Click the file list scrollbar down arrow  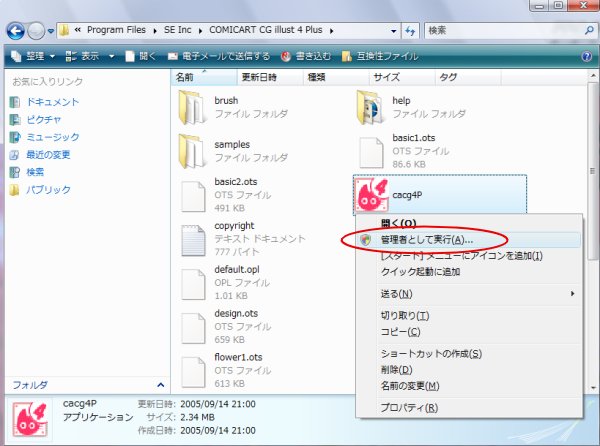pos(593,387)
